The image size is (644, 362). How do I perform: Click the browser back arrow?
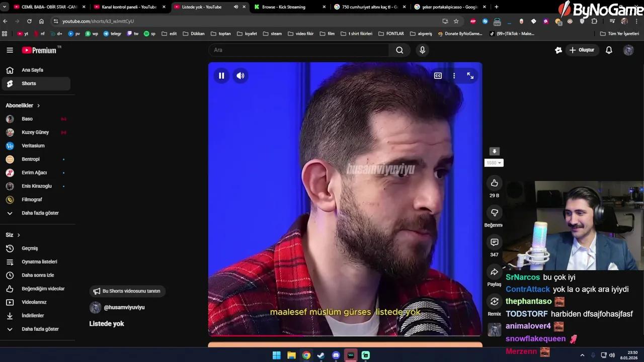tap(5, 21)
